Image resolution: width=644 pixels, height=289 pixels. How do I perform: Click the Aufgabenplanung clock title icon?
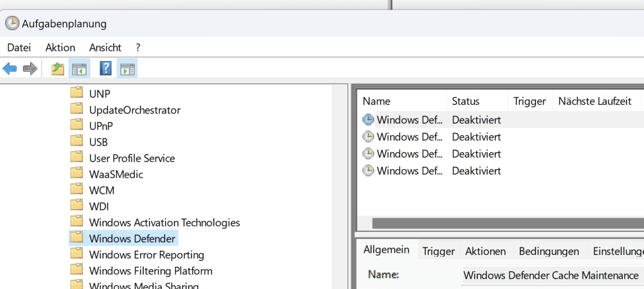tap(12, 23)
